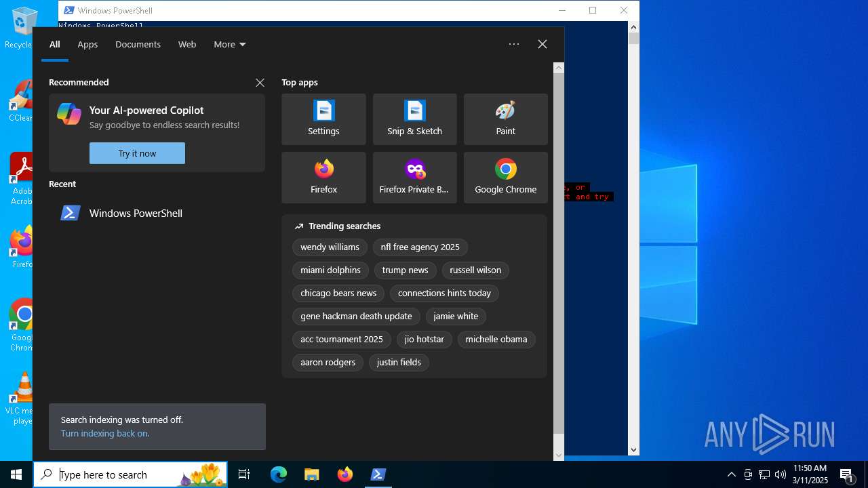
Task: Switch to the All search tab
Action: tap(55, 44)
